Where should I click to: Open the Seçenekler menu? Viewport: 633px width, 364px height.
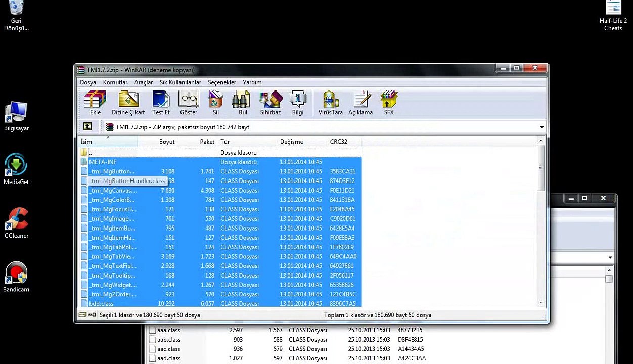[222, 82]
